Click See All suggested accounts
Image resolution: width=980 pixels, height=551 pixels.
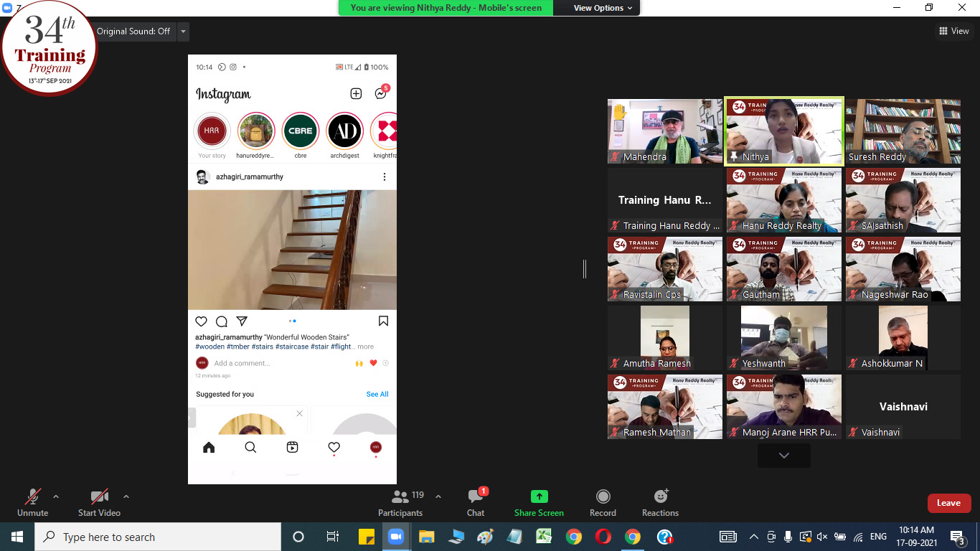pyautogui.click(x=377, y=394)
